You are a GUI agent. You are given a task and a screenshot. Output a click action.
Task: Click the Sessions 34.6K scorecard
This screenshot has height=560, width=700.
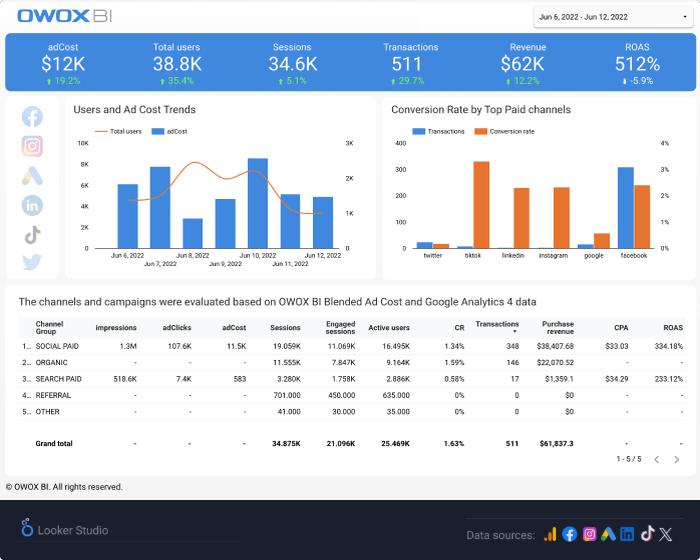click(x=292, y=63)
